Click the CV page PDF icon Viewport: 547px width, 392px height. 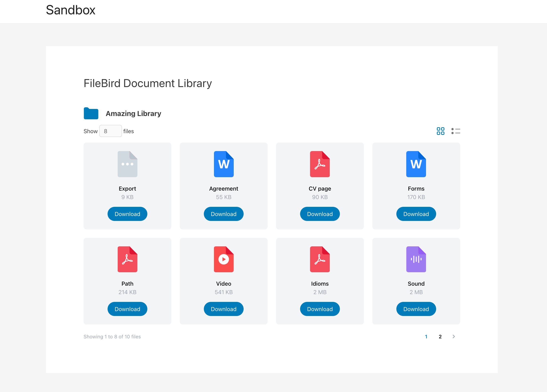point(320,164)
